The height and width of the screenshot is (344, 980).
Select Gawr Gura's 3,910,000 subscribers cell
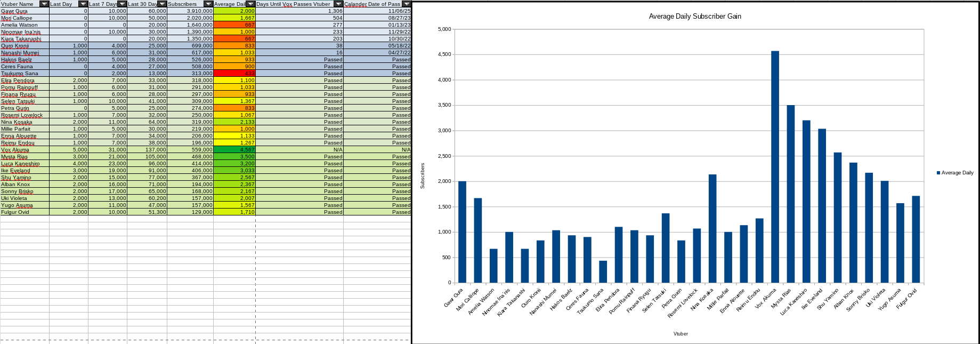[x=190, y=11]
